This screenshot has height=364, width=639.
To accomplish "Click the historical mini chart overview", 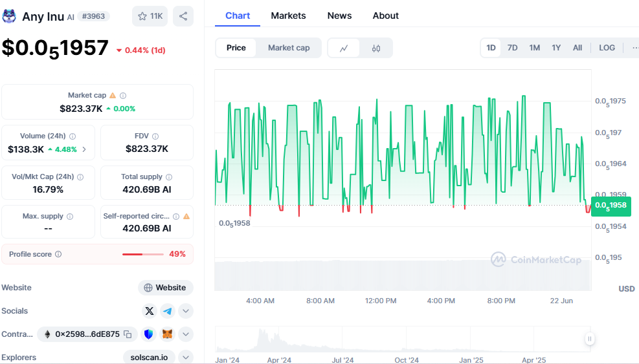I will click(x=403, y=339).
